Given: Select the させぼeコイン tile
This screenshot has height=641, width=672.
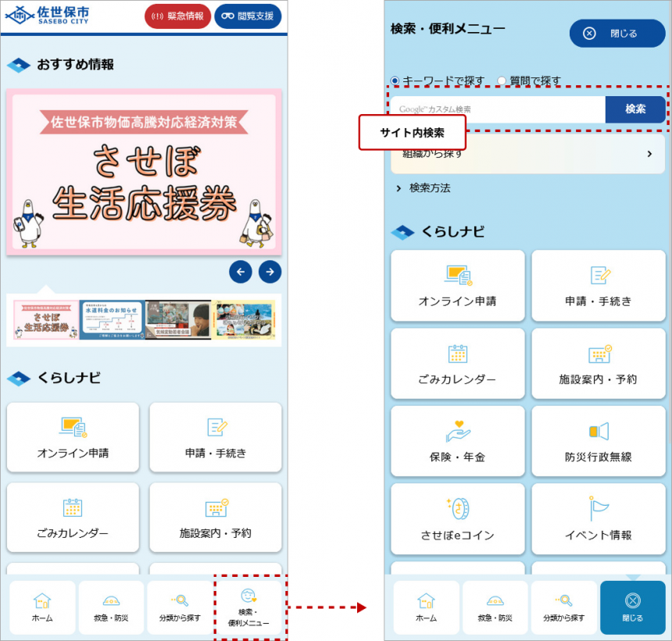Looking at the screenshot, I should 457,520.
